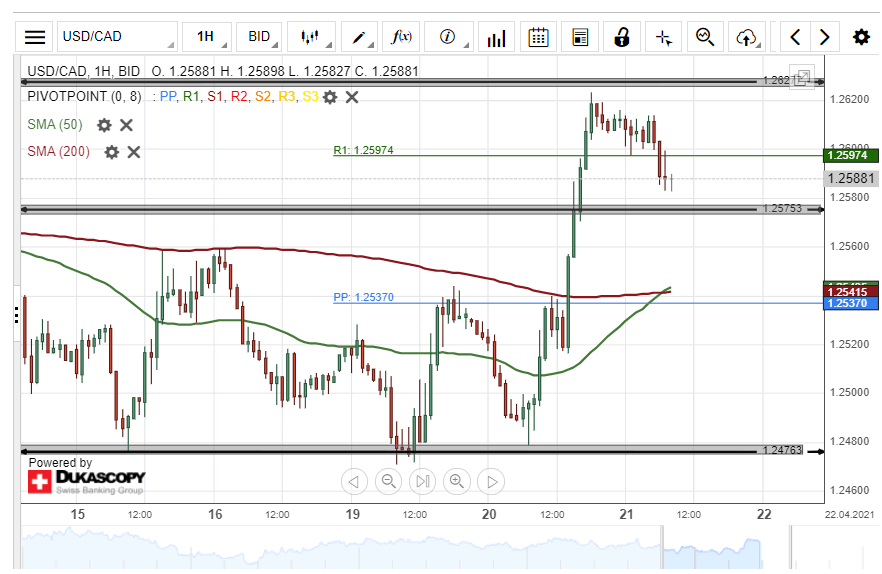Click the cloud upload icon
The height and width of the screenshot is (574, 882).
tap(745, 37)
